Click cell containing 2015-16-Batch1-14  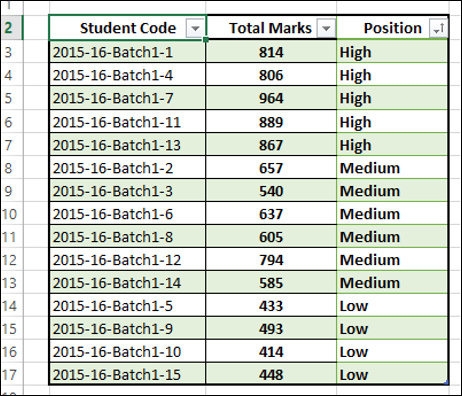(128, 283)
